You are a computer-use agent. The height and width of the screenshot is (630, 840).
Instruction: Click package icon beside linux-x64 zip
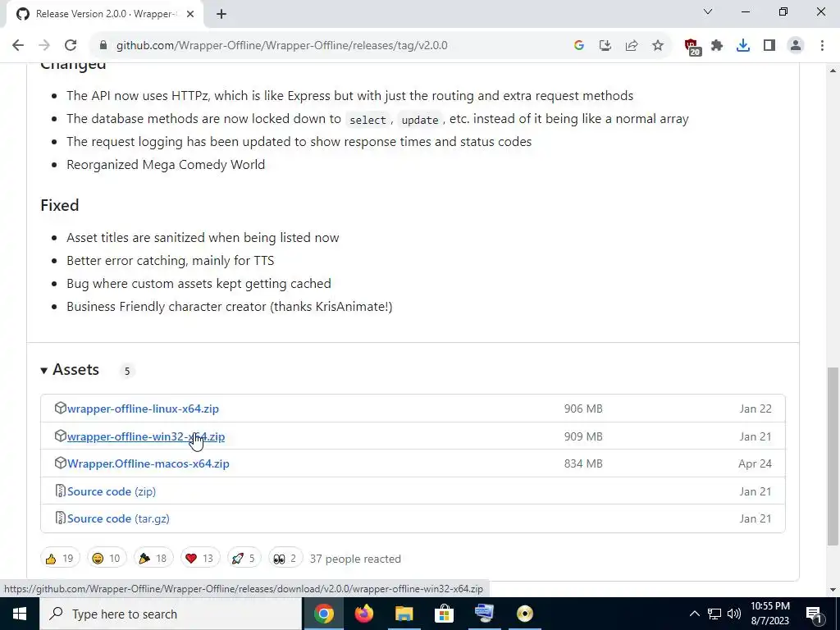60,409
